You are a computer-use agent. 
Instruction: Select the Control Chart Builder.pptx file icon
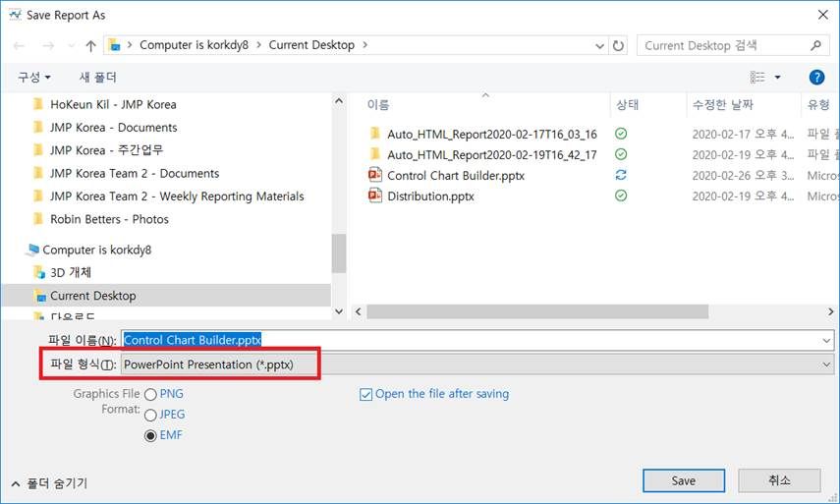click(374, 175)
